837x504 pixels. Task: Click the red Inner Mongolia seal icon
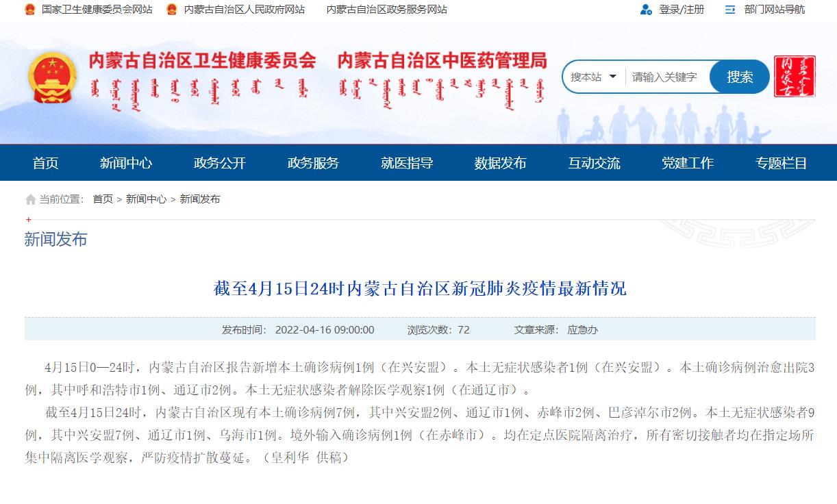[x=795, y=77]
